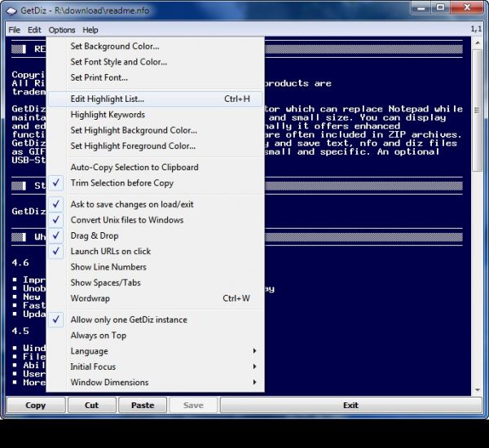Click Set Font Style and Color
The height and width of the screenshot is (448, 489).
coord(119,62)
